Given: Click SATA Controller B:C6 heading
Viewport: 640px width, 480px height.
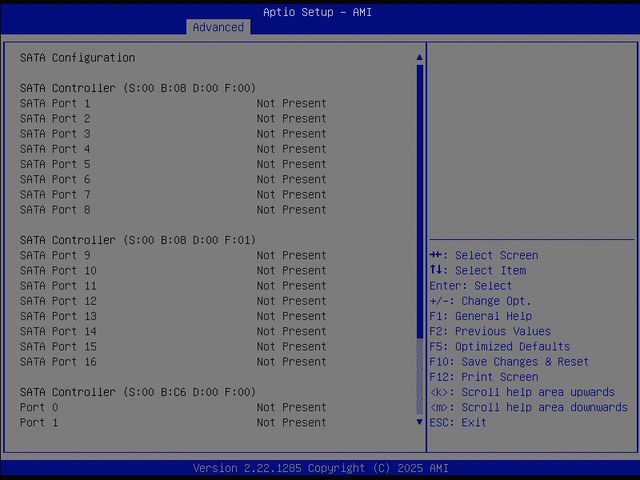Looking at the screenshot, I should [138, 392].
